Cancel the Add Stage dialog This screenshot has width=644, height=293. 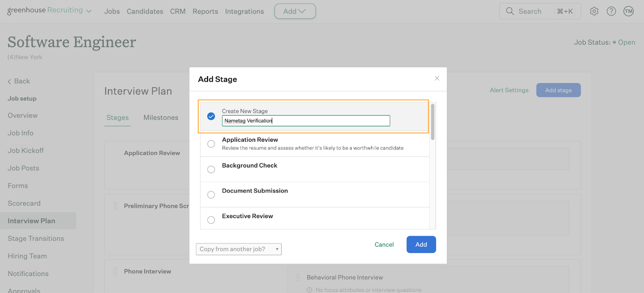(x=384, y=244)
